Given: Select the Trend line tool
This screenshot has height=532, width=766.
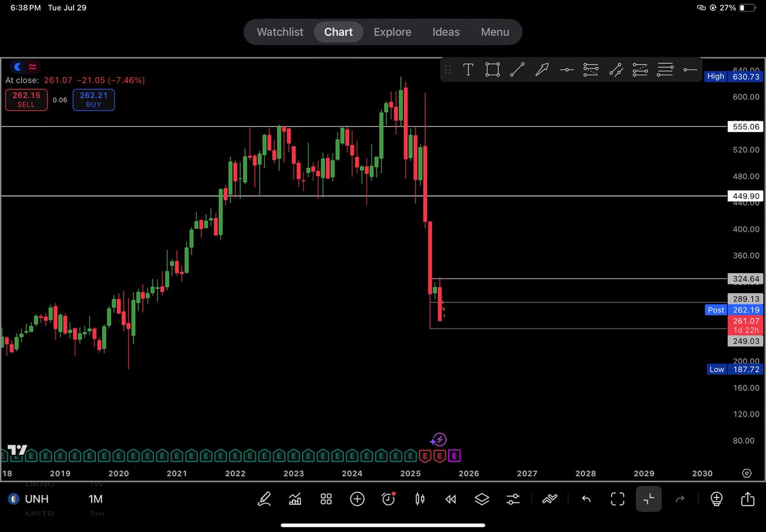Looking at the screenshot, I should tap(517, 70).
